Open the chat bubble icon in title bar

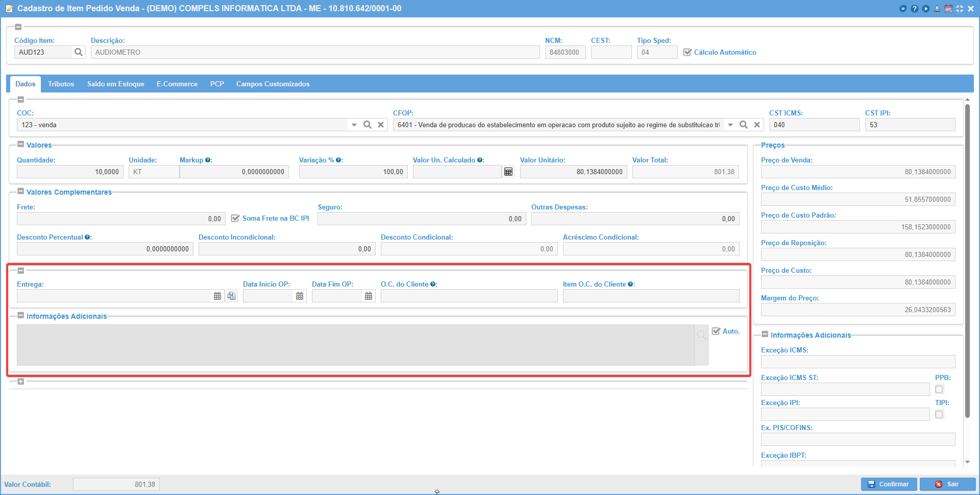coord(903,9)
